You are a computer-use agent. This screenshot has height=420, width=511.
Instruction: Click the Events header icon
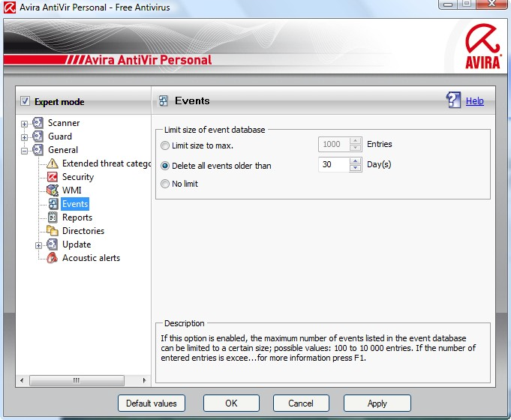[164, 101]
